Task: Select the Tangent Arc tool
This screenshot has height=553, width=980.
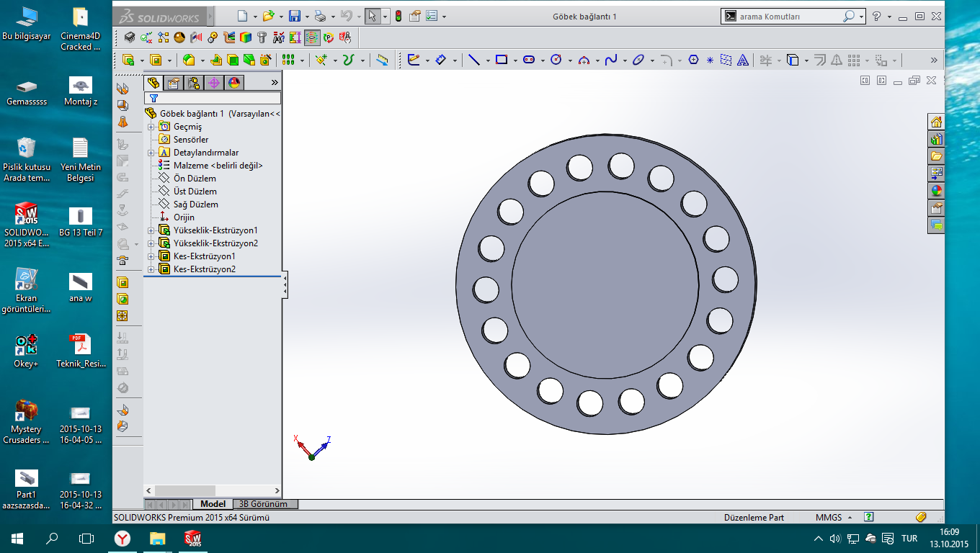Action: (x=584, y=60)
